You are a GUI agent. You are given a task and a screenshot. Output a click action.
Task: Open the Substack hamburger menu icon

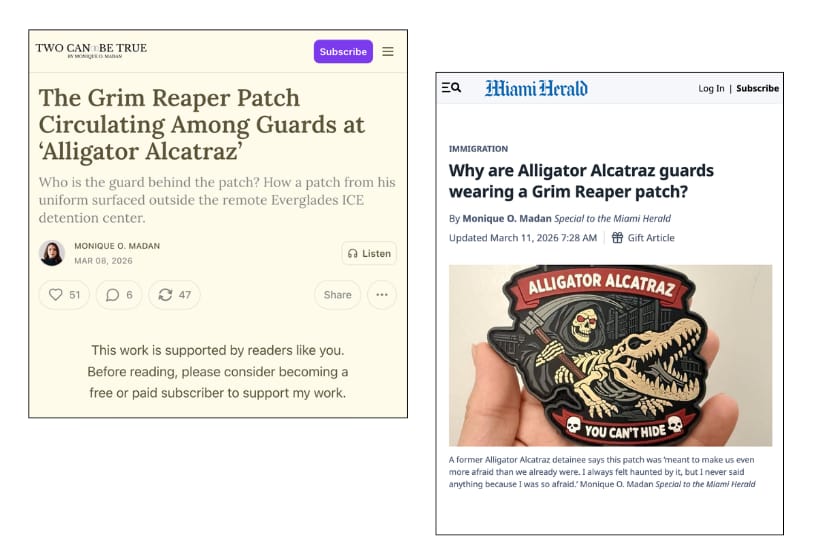click(388, 51)
